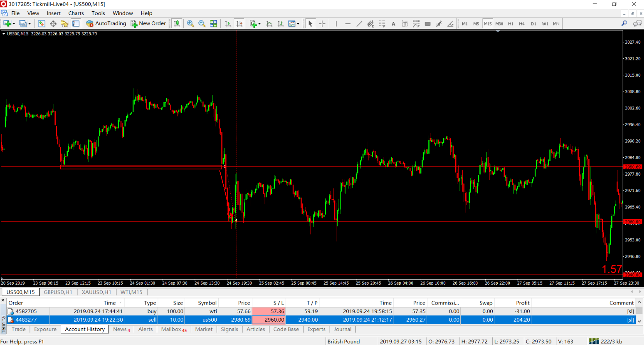Zoom out of the chart

(202, 24)
